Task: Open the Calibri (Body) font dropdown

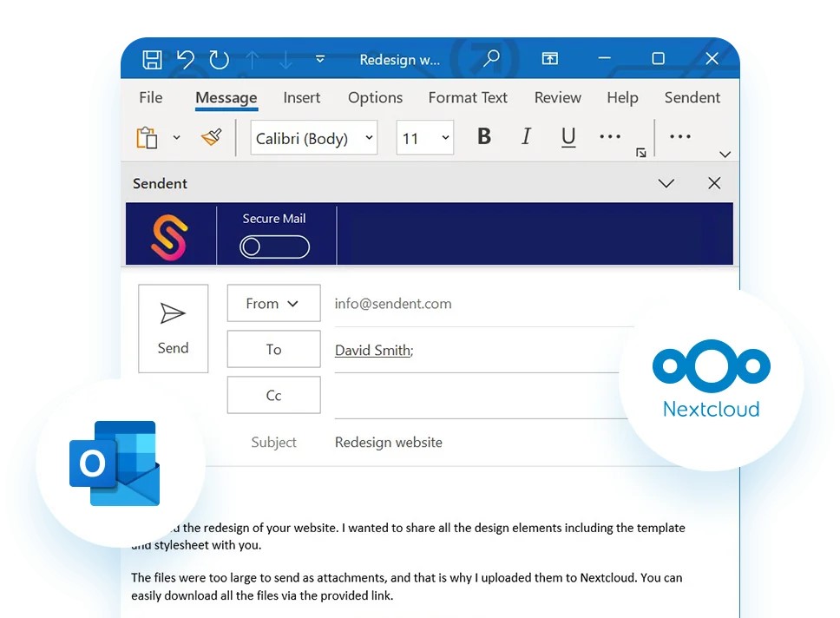Action: [369, 138]
